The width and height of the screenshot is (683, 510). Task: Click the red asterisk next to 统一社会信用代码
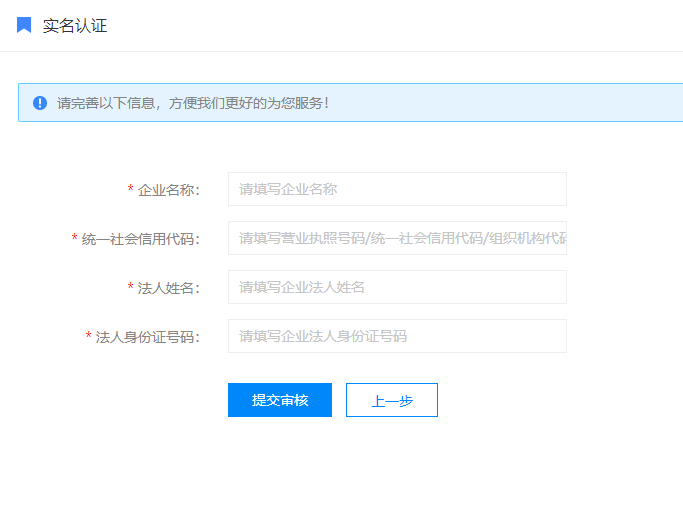pyautogui.click(x=75, y=239)
